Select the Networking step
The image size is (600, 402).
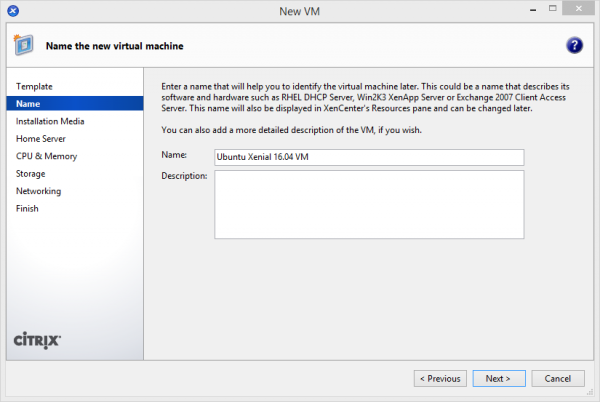point(38,191)
